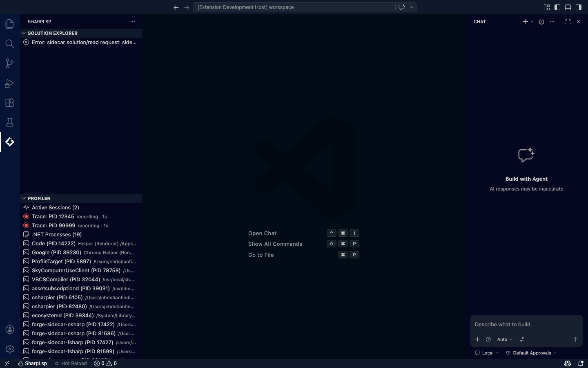Image resolution: width=588 pixels, height=368 pixels.
Task: Start a new chat with plus icon
Action: coord(525,22)
